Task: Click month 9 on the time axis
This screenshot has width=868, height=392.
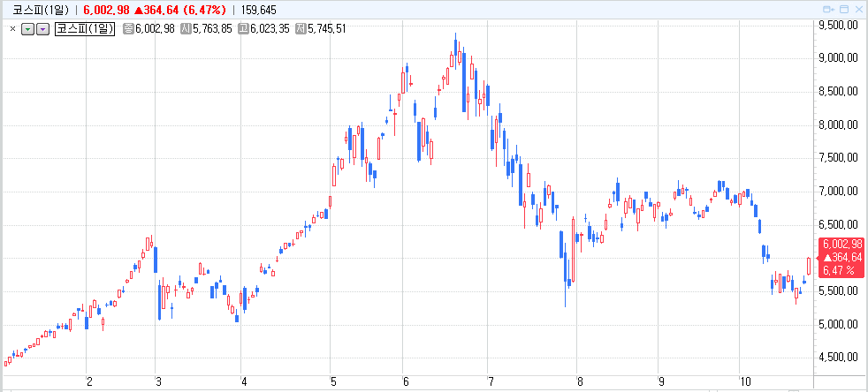Action: [x=661, y=381]
